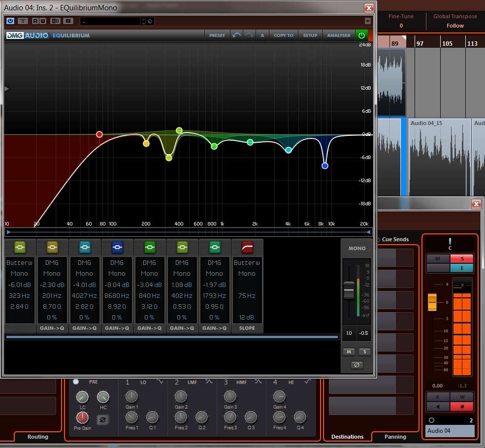Click the HI band filter shape icon
Image resolution: width=485 pixels, height=448 pixels.
[307, 382]
